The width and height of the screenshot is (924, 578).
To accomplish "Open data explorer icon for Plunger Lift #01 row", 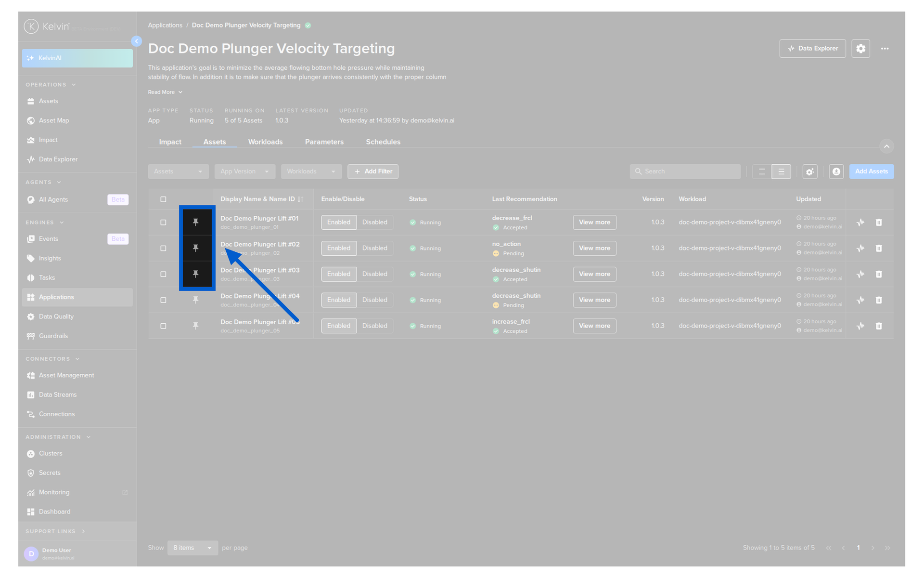I will pyautogui.click(x=860, y=223).
